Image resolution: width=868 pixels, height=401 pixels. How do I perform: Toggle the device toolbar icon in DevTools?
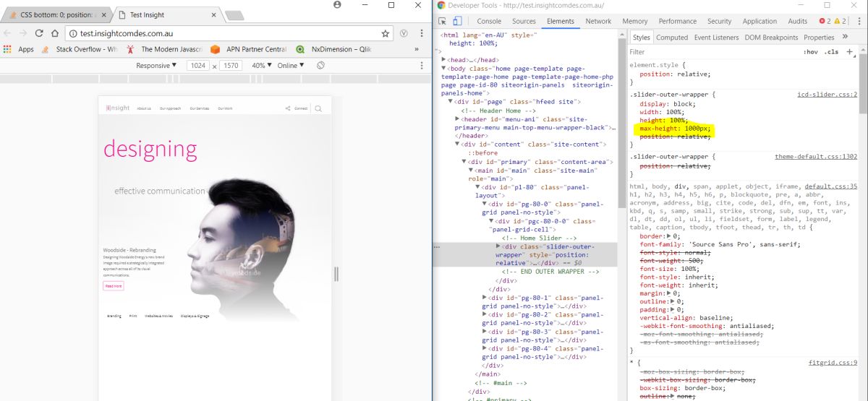click(459, 22)
